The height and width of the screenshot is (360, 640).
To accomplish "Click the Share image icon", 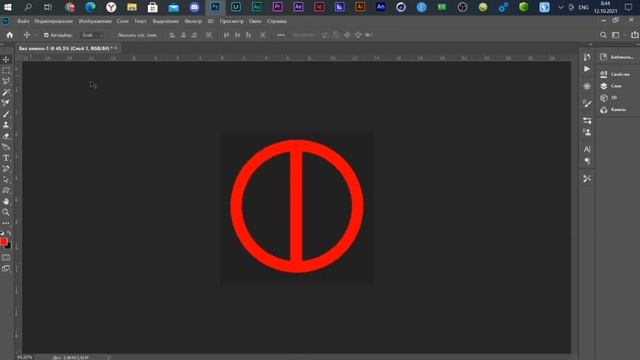I will pos(635,35).
